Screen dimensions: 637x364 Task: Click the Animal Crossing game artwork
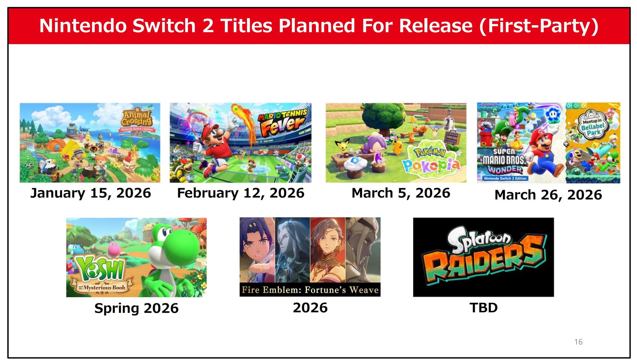pos(90,143)
